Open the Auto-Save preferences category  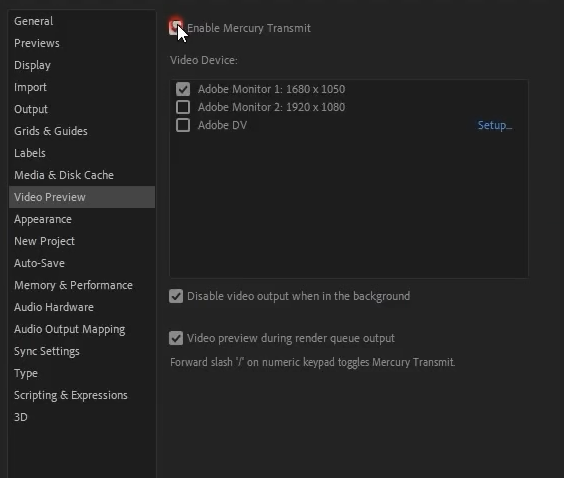pyautogui.click(x=82, y=263)
